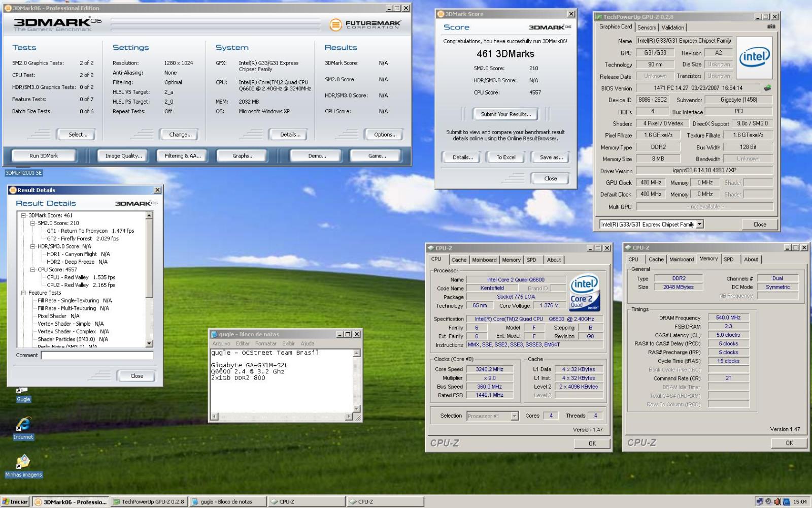Click the Run 3DMark button
The height and width of the screenshot is (508, 812).
click(44, 156)
